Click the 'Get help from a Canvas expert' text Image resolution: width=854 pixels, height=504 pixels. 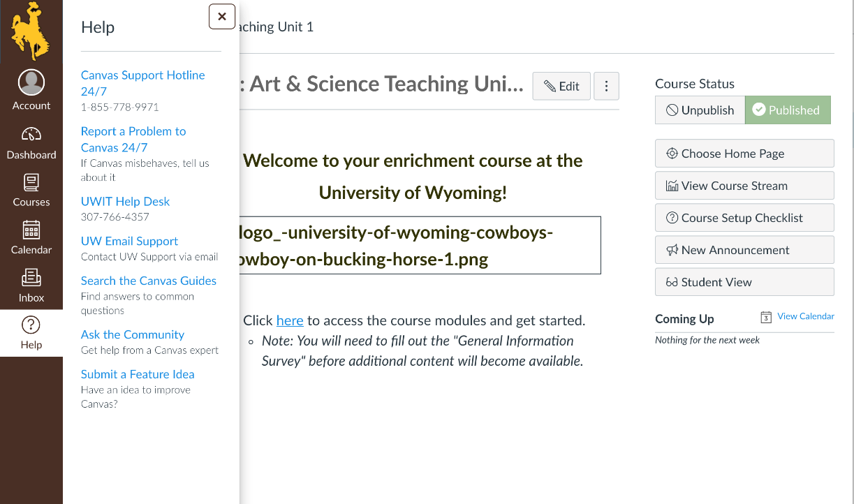coord(149,350)
